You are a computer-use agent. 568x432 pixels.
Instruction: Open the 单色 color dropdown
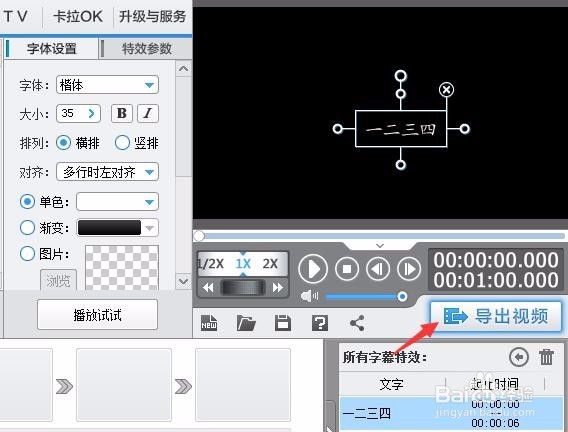117,202
